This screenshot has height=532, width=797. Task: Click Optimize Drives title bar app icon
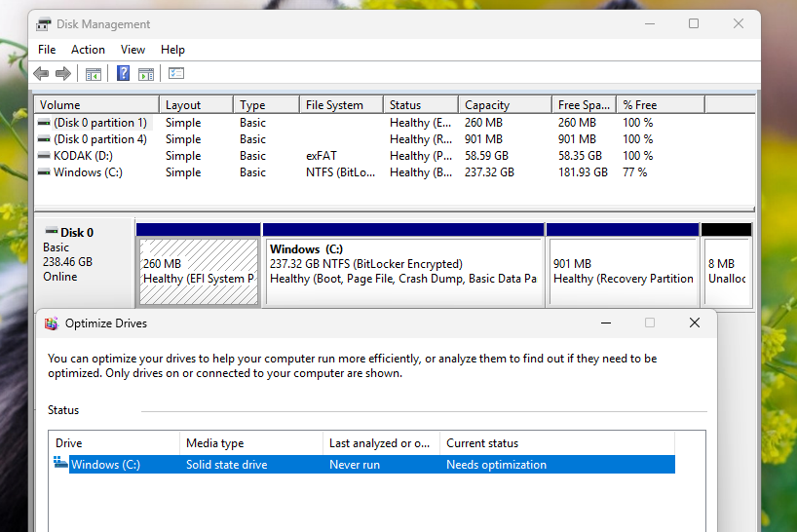(52, 323)
